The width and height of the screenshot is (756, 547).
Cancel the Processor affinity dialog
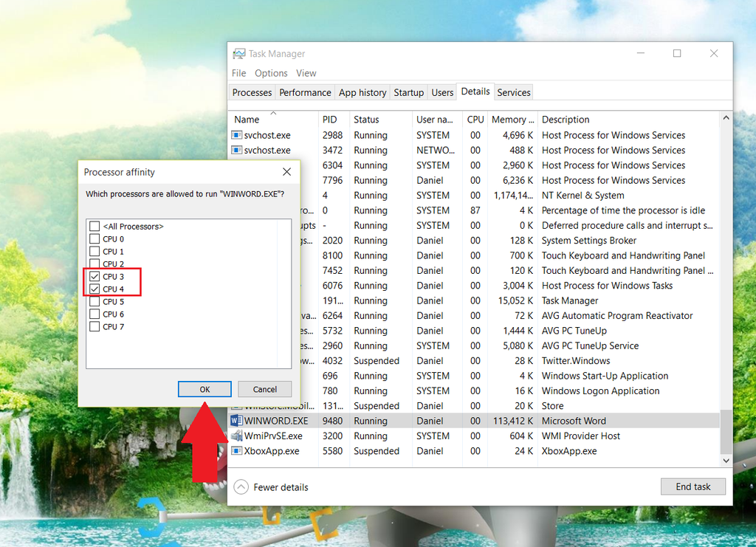(x=264, y=389)
